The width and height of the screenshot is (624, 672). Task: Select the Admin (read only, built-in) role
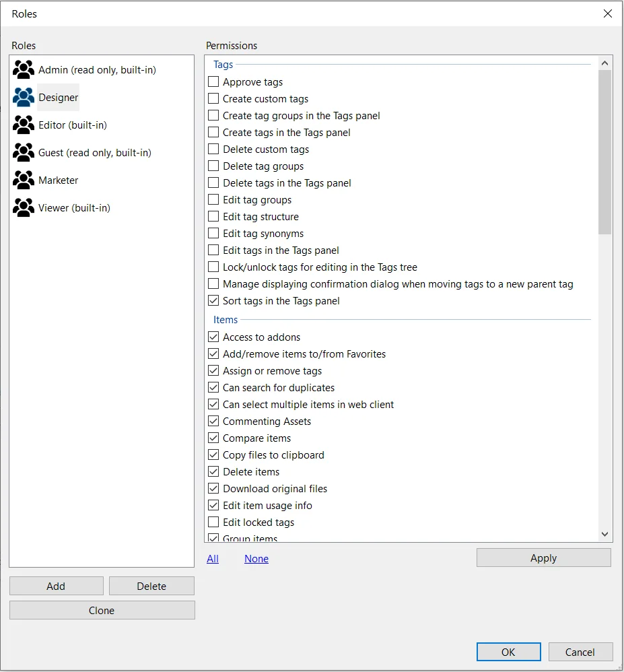click(x=98, y=70)
